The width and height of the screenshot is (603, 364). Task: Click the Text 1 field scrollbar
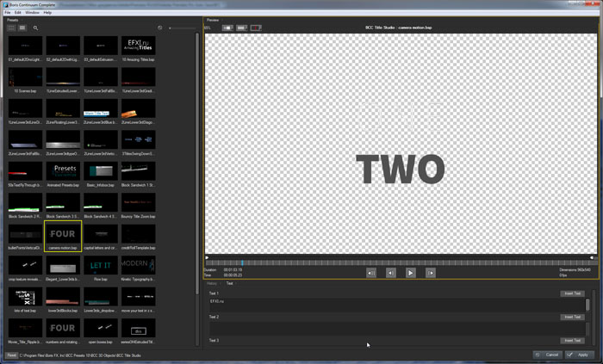point(587,305)
